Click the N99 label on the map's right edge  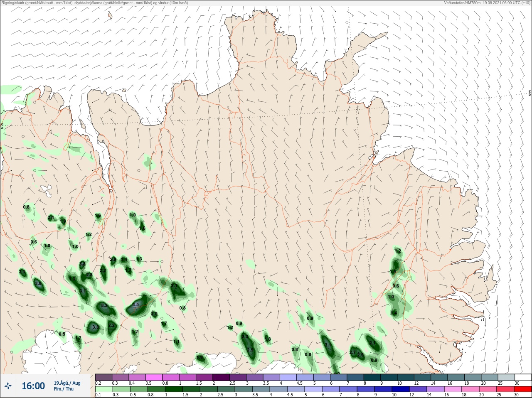[x=530, y=93]
